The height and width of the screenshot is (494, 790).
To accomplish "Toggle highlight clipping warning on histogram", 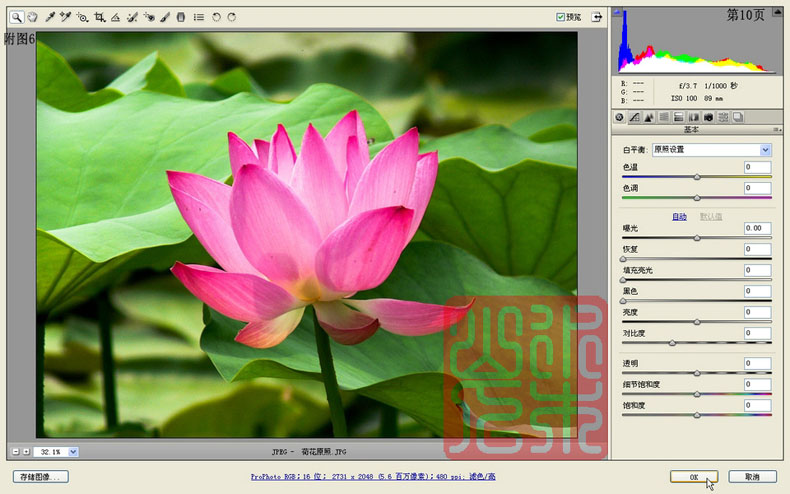I will click(777, 12).
